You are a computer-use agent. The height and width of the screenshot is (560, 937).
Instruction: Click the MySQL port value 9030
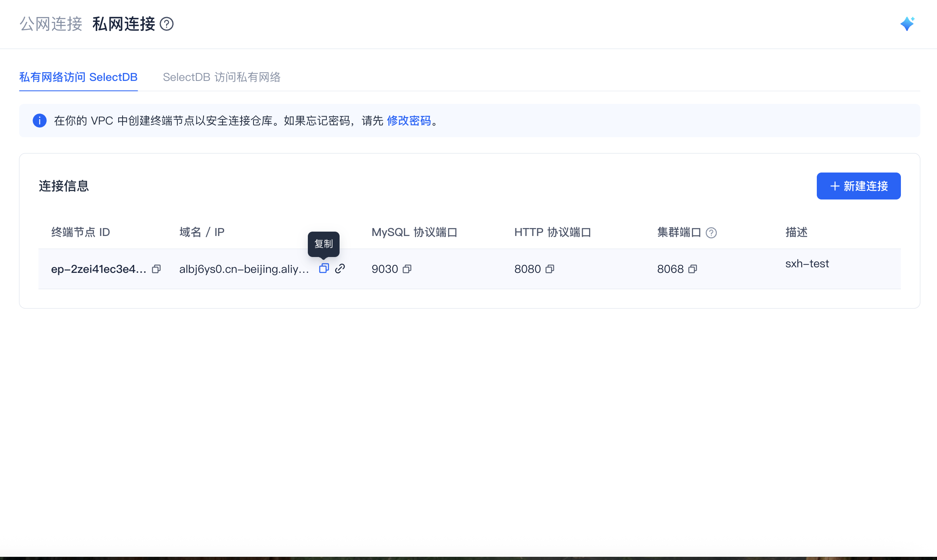point(385,269)
